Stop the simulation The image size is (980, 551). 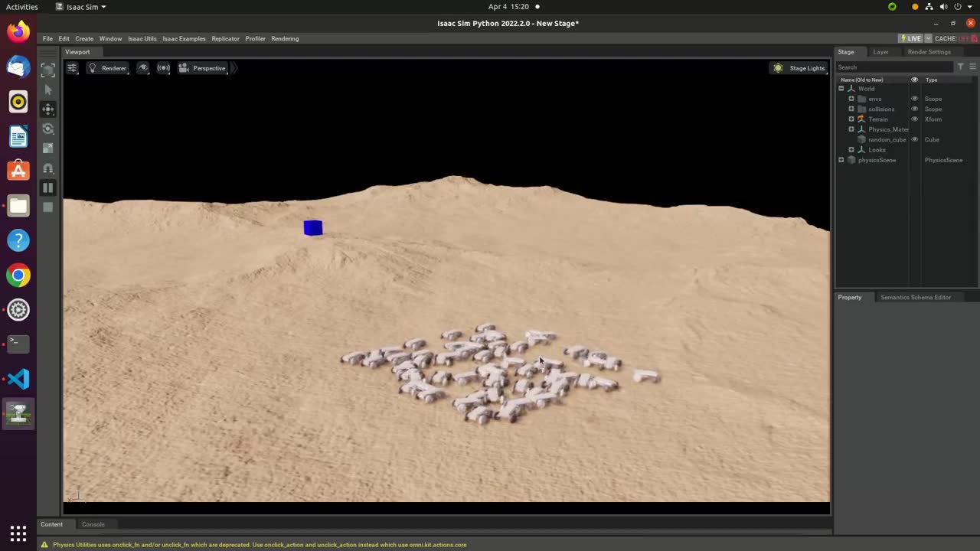pos(48,207)
